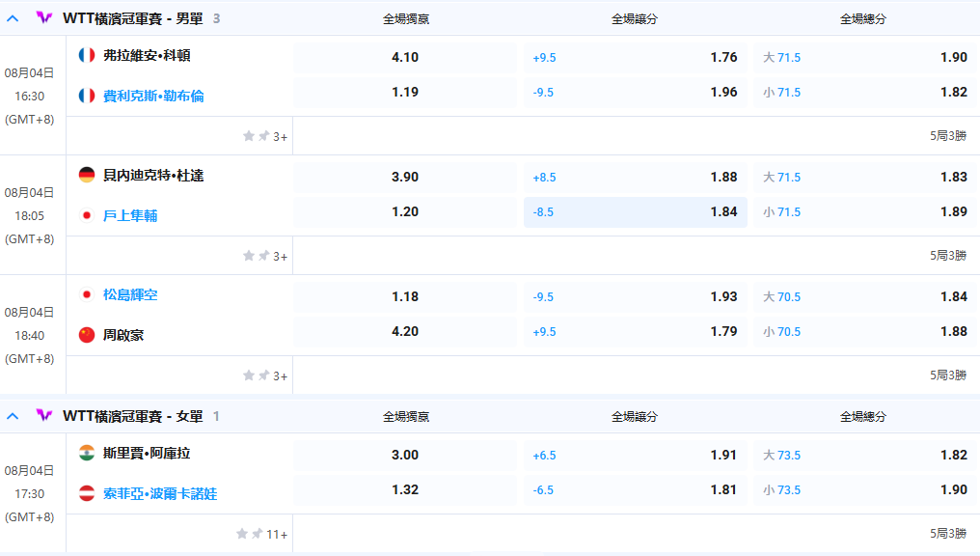Viewport: 980px width, 556px height.
Task: Open player 索菲亞•波爾卡諾娃 link
Action: pos(160,493)
